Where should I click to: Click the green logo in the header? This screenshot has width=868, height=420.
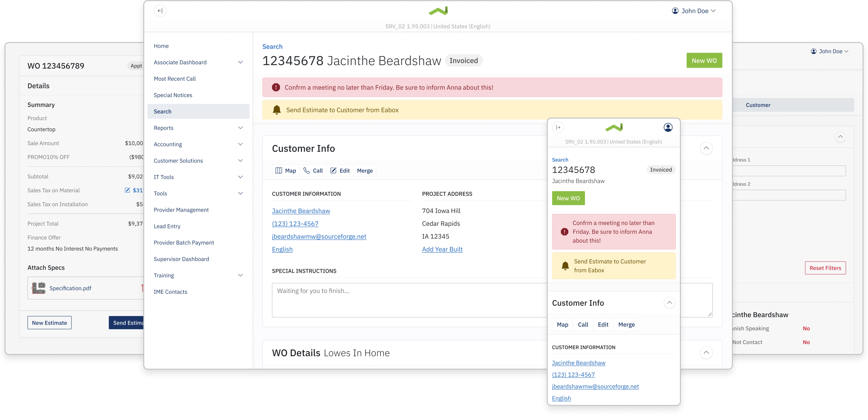438,11
